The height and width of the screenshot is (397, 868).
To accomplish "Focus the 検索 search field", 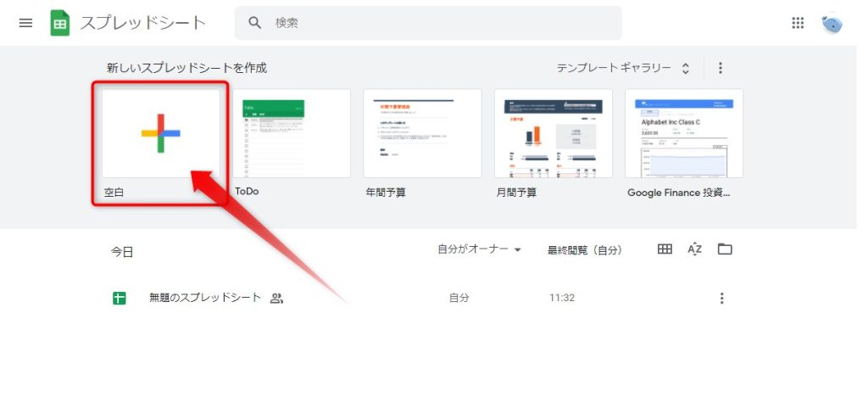I will [428, 23].
